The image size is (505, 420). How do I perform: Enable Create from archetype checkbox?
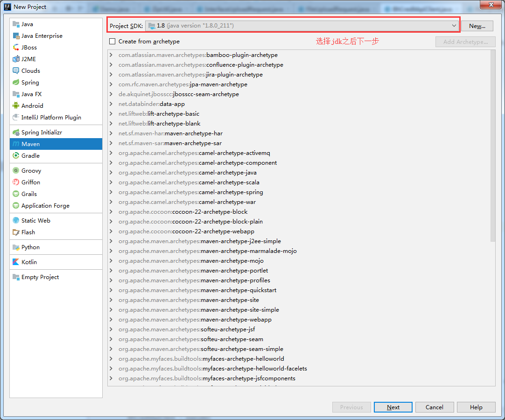pos(112,41)
